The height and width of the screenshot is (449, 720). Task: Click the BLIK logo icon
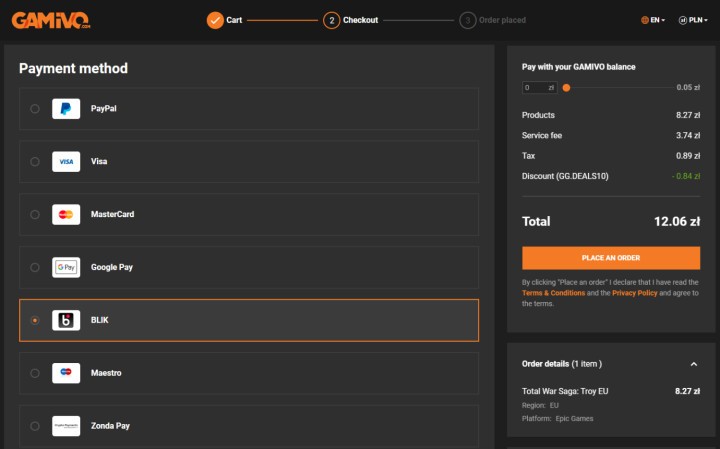[x=66, y=320]
